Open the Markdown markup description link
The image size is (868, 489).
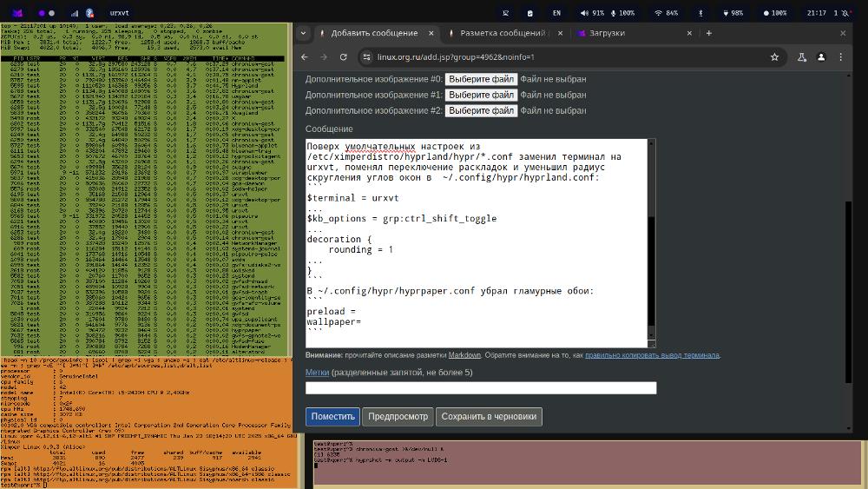click(x=464, y=355)
